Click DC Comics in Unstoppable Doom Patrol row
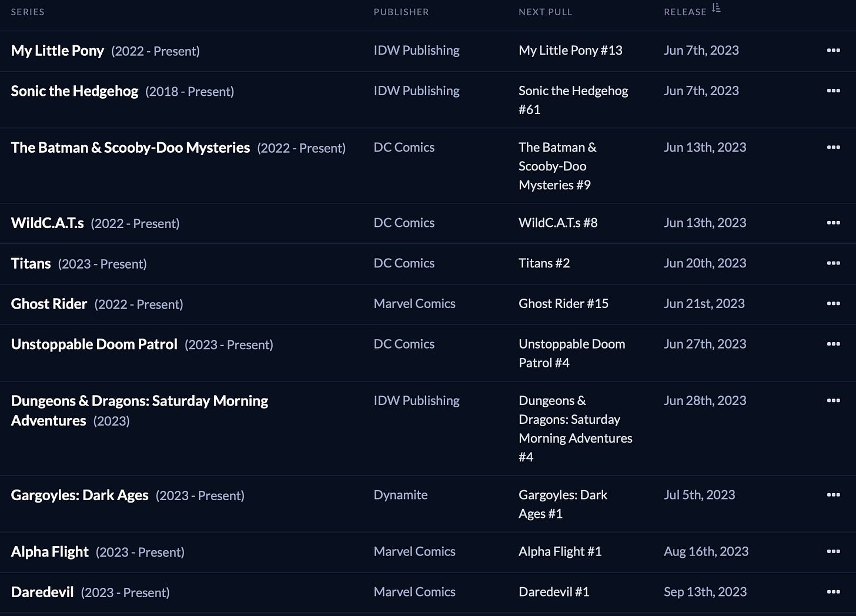Screen dimensions: 856x616 point(404,344)
